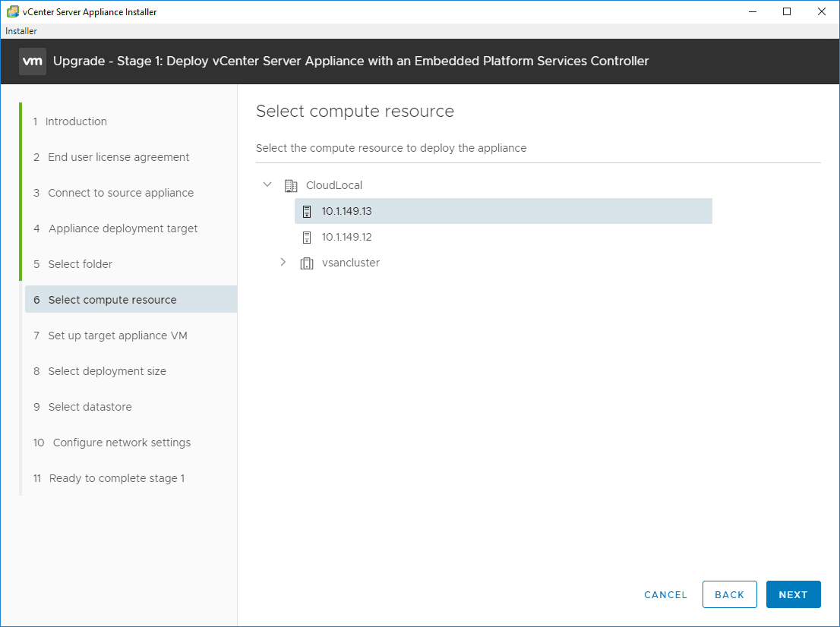Click the VMware vm logo

coord(33,61)
